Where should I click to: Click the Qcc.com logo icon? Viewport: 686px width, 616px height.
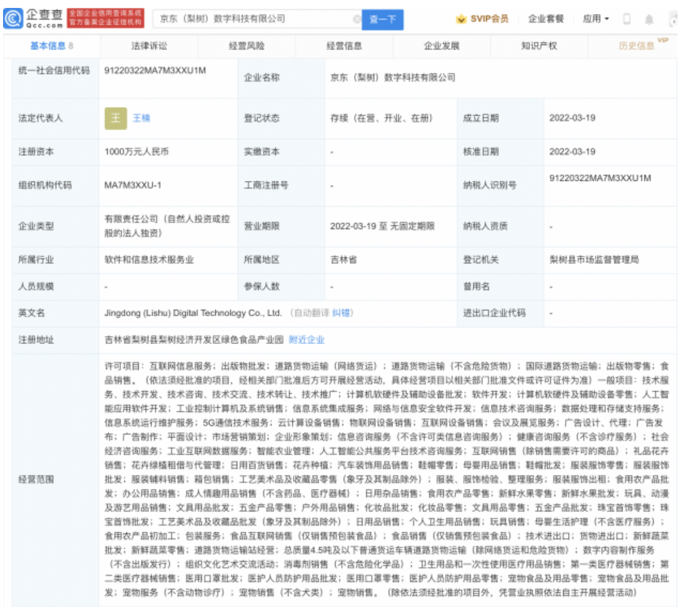click(13, 19)
